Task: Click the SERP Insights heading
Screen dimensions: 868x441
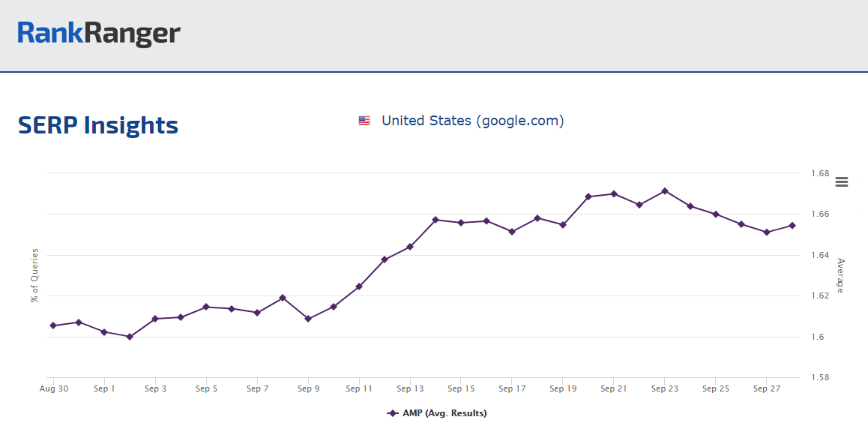Action: point(98,125)
